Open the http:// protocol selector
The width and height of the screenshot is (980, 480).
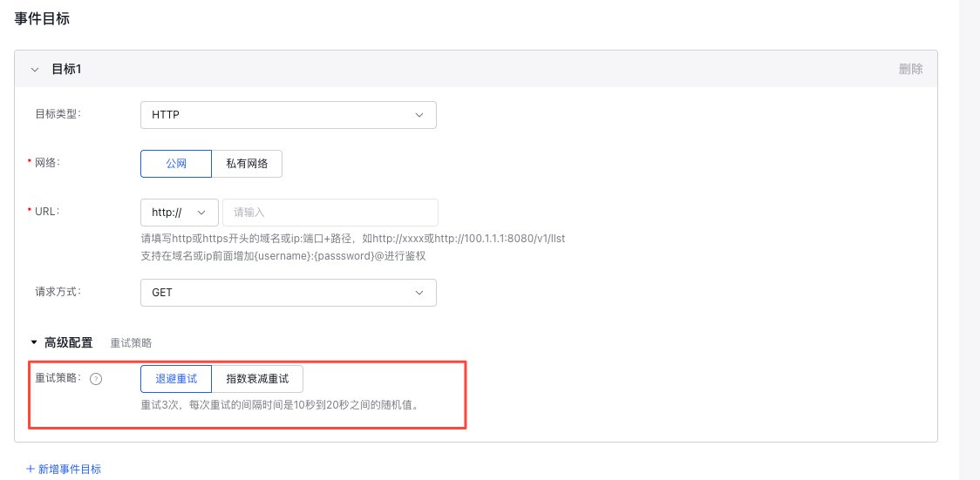click(x=179, y=213)
